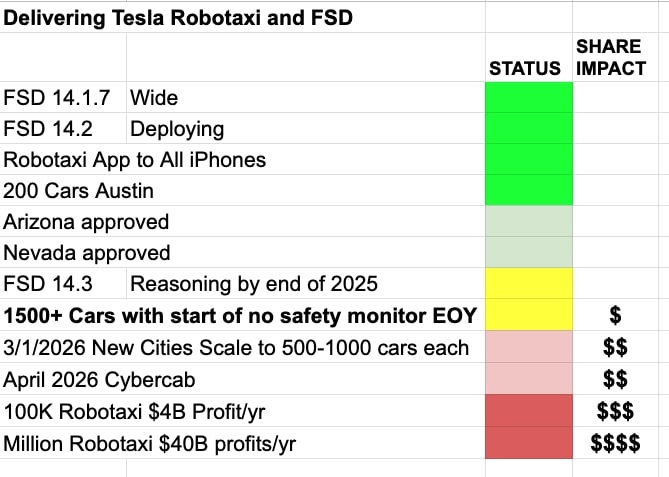
Task: Select the "Deploying" cell
Action: tap(177, 129)
